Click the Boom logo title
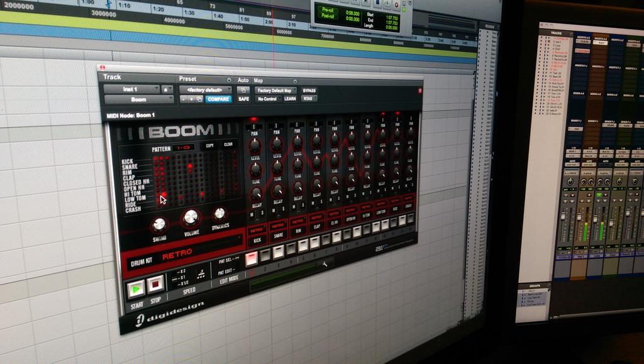 coord(180,131)
